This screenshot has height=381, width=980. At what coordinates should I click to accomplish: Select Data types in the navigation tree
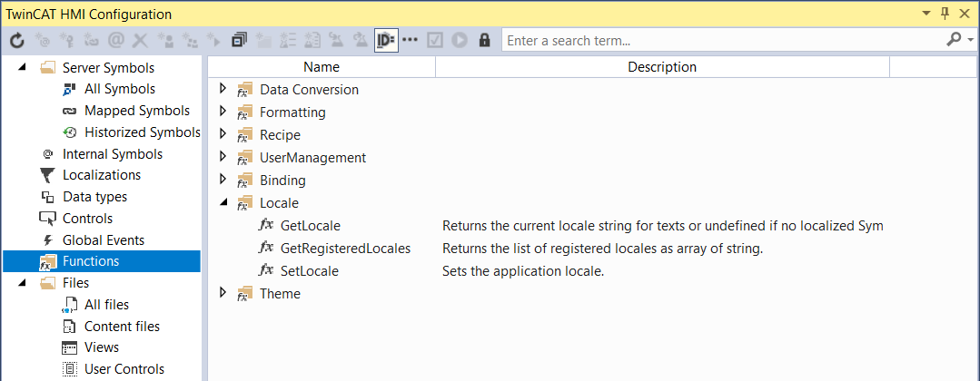tap(95, 197)
